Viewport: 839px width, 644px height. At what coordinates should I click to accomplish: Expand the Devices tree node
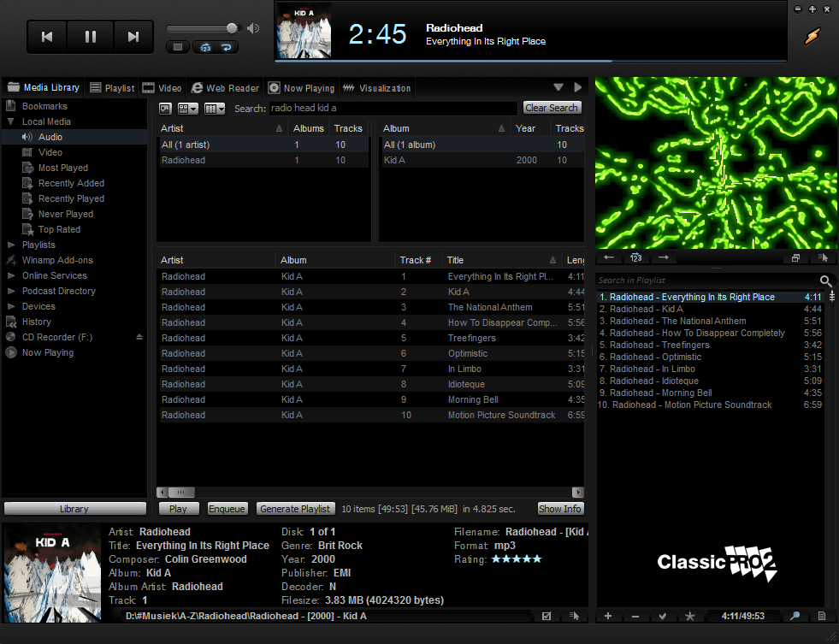coord(11,306)
